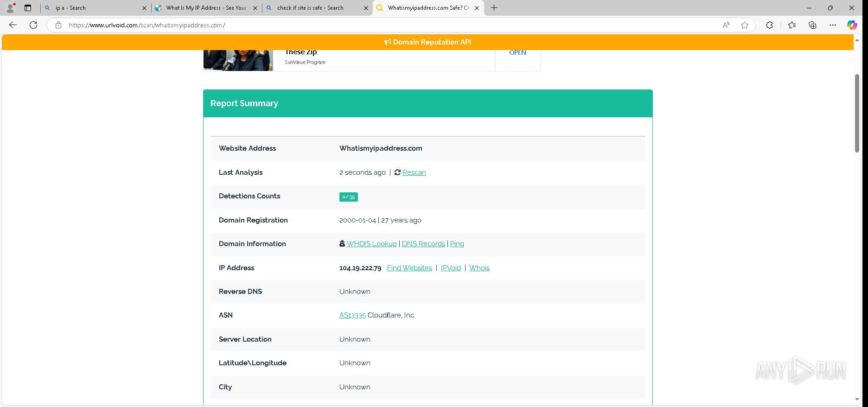Close the 'check if site is safe' tab
This screenshot has height=407, width=868.
(366, 8)
